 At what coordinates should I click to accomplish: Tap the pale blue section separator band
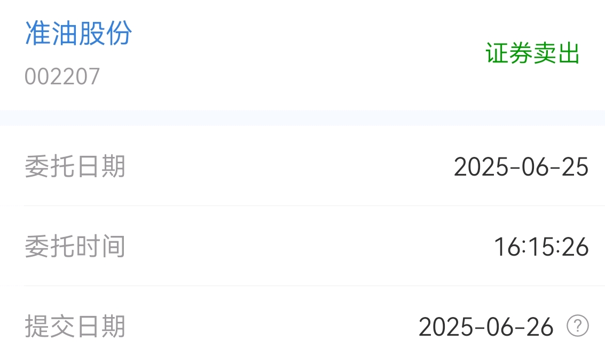coord(302,117)
